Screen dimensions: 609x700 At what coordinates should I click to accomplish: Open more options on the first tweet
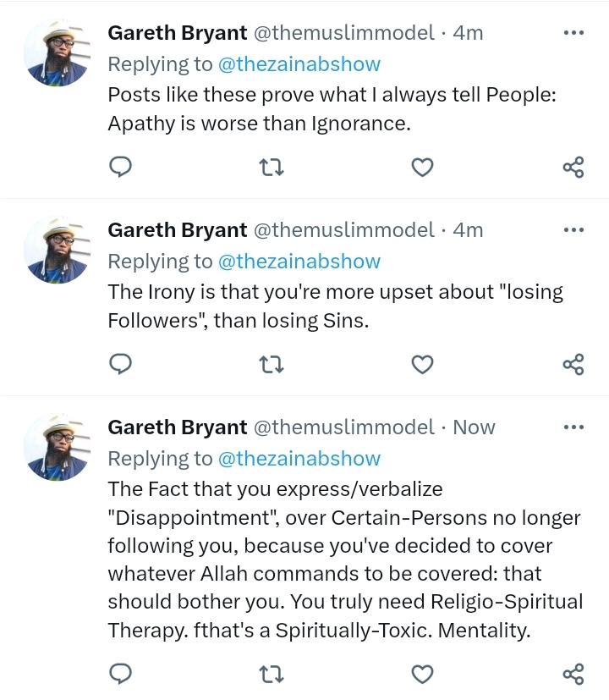573,33
